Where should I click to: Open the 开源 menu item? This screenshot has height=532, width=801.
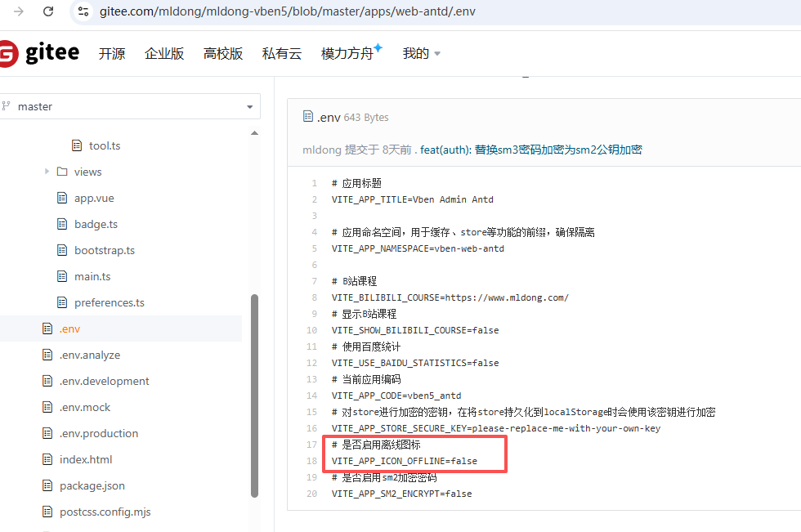(x=112, y=54)
